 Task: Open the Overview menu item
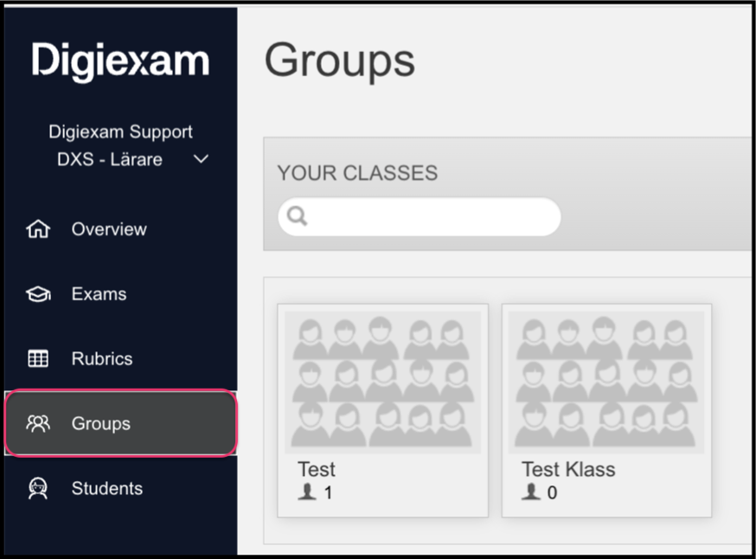tap(109, 229)
